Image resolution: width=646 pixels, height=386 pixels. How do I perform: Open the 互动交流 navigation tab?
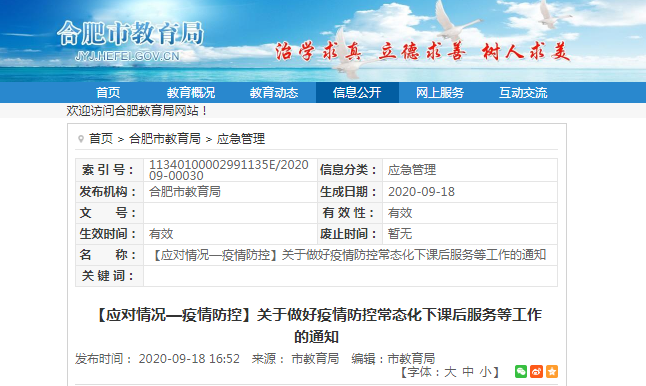523,92
